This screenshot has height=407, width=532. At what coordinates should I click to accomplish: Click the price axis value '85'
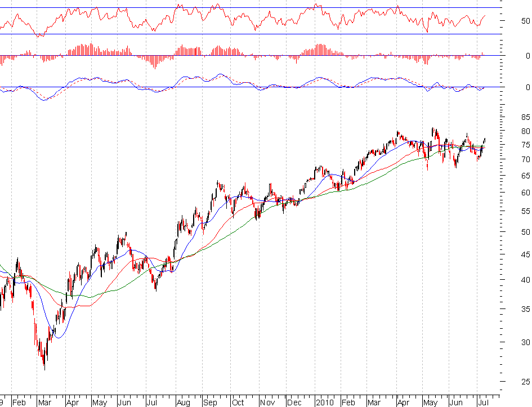(526, 117)
